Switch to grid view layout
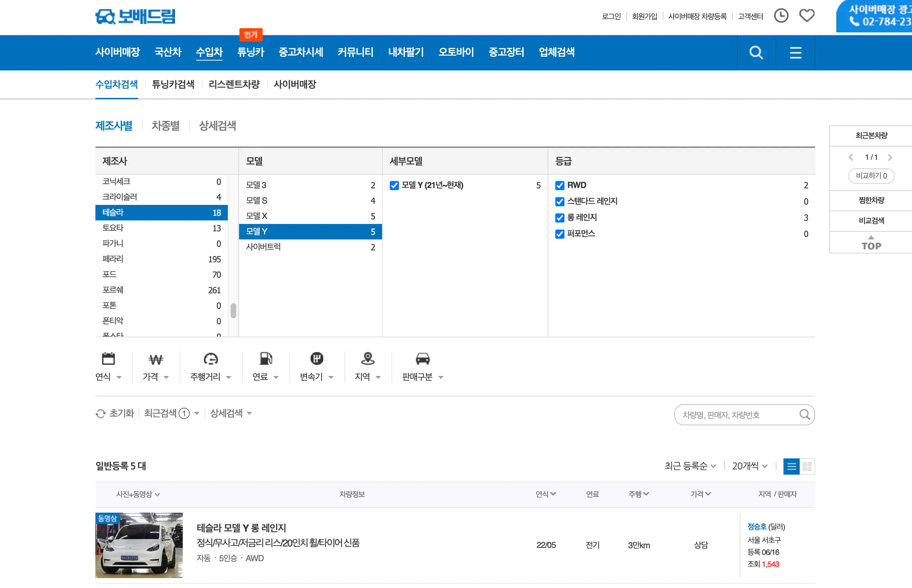The height and width of the screenshot is (588, 912). coord(807,466)
